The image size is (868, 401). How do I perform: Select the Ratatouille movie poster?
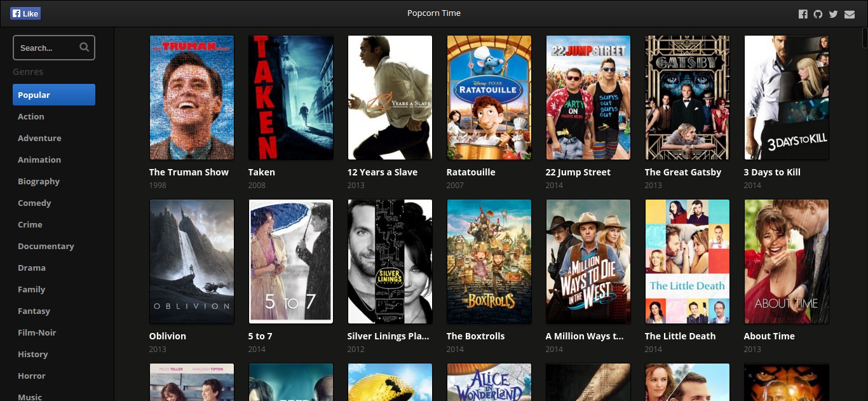tap(489, 97)
